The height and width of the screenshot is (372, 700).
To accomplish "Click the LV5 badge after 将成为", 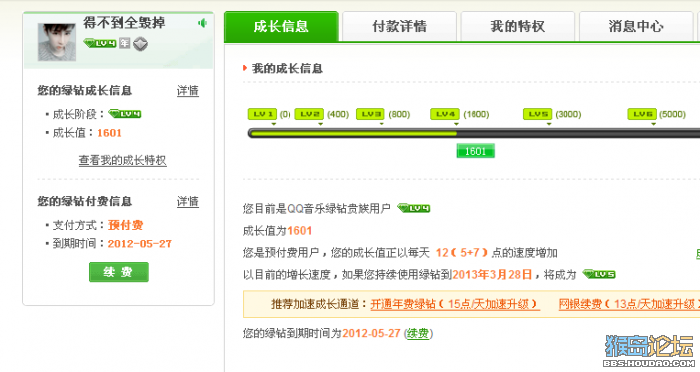I will click(x=599, y=274).
